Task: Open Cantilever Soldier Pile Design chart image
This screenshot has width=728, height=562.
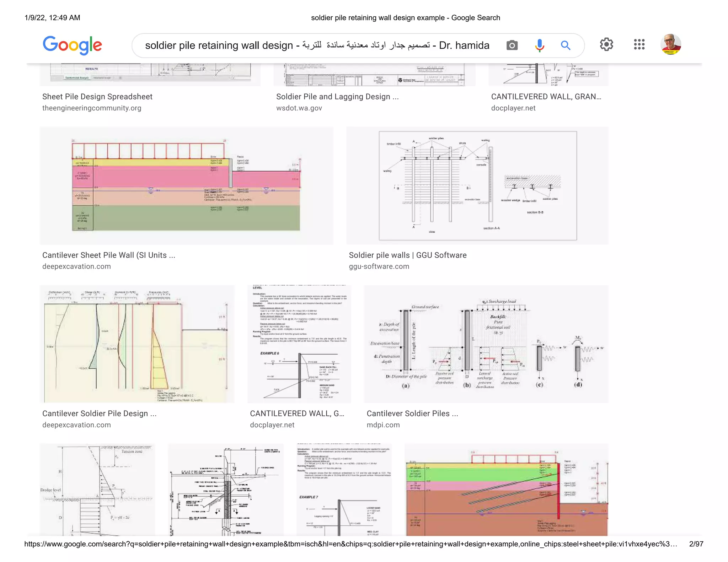Action: pyautogui.click(x=137, y=344)
